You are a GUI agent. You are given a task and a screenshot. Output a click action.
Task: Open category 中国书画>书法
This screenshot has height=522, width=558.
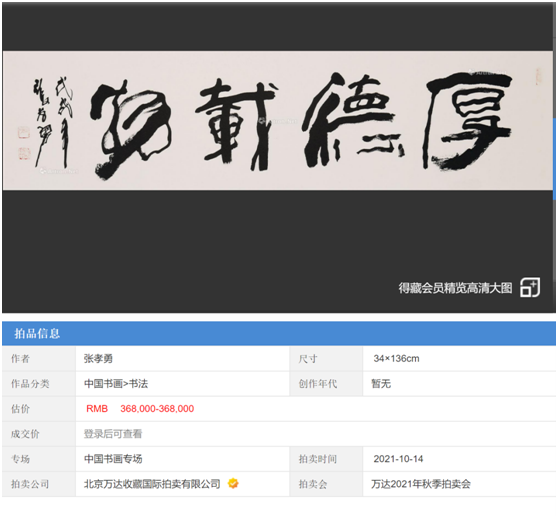pos(116,384)
